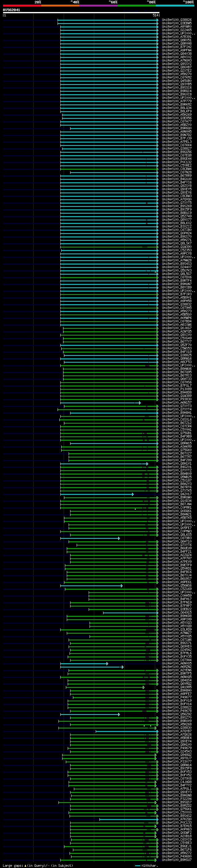The width and height of the screenshot is (197, 868).
Task: Click the query end position 514
Action: coord(155,15)
